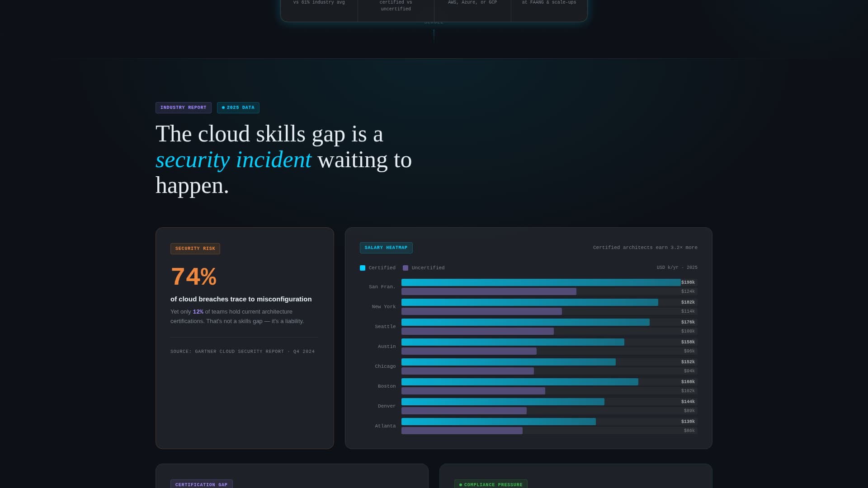Click the 'security incident' italic headline text

pos(233,160)
